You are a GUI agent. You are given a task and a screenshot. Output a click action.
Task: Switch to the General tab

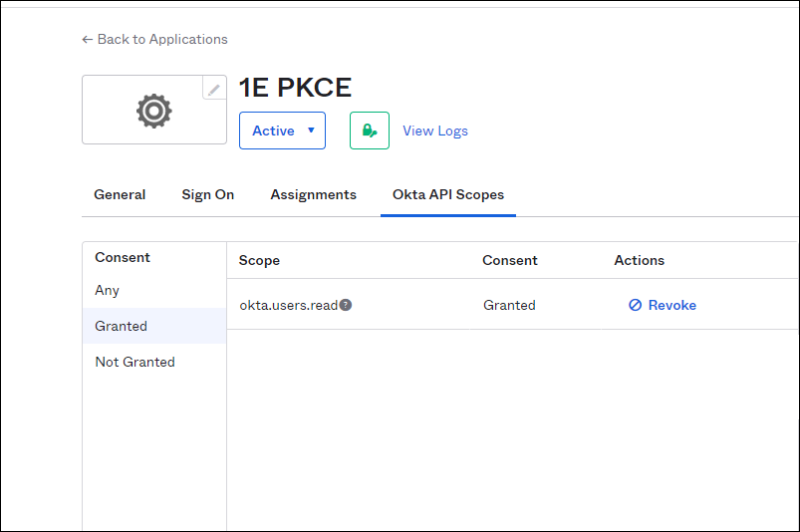(120, 194)
